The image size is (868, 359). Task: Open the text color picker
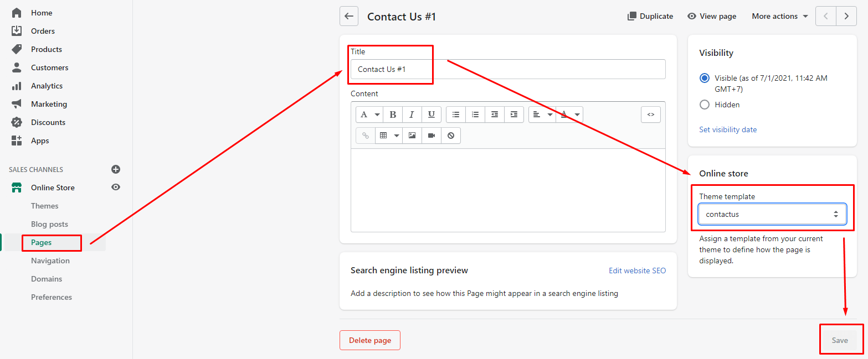(569, 115)
